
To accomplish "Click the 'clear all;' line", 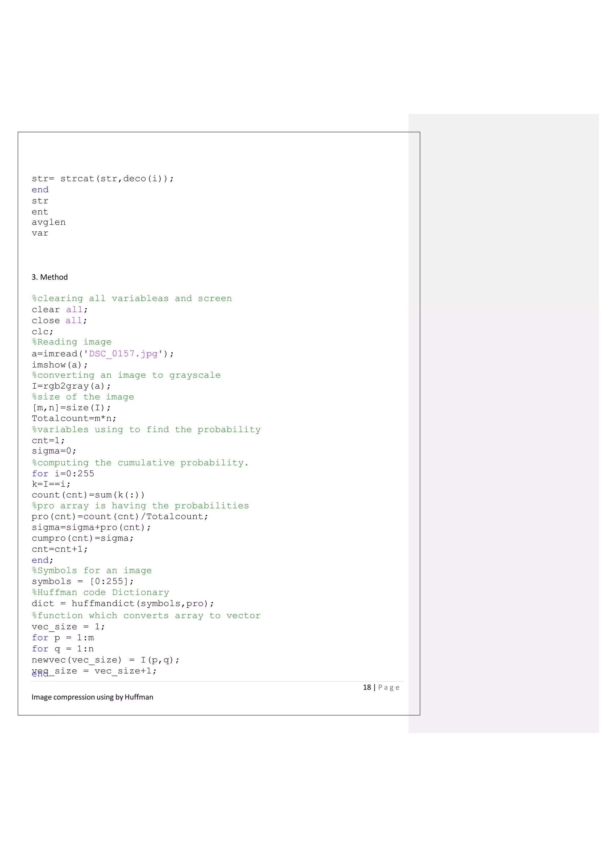I will (60, 310).
